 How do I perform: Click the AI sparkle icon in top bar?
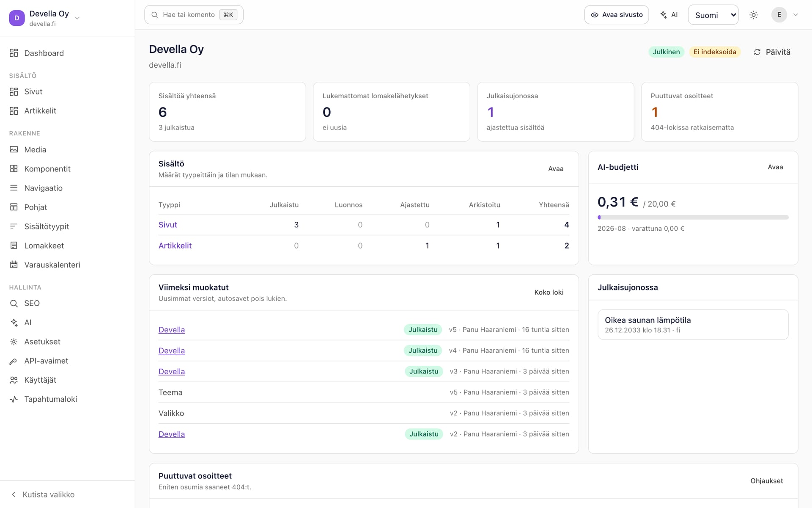664,15
